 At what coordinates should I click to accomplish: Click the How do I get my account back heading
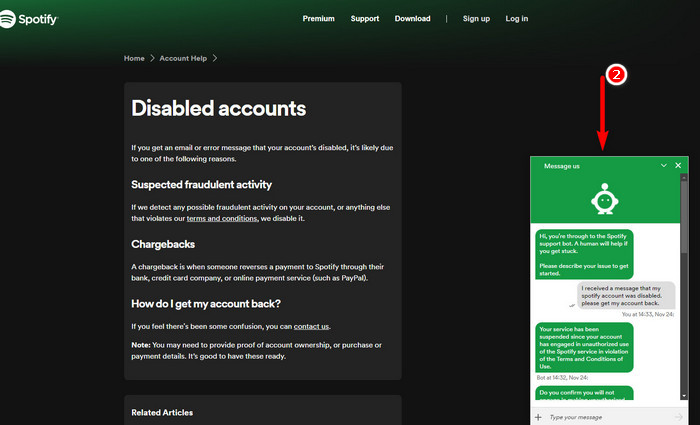click(206, 304)
